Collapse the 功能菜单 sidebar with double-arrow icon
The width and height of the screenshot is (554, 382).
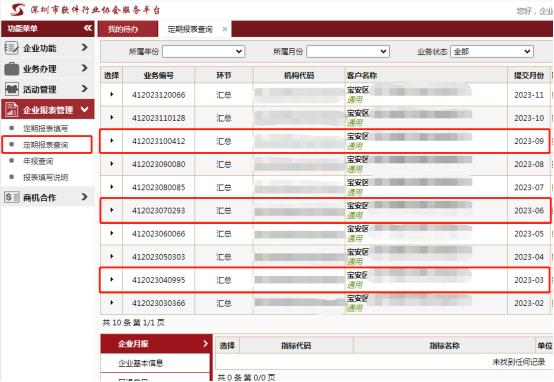click(x=88, y=28)
